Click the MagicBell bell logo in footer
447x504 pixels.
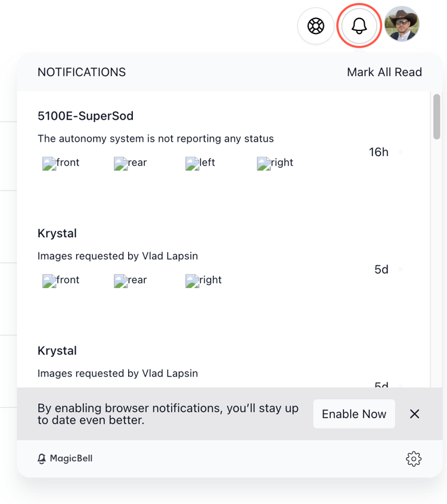[42, 459]
